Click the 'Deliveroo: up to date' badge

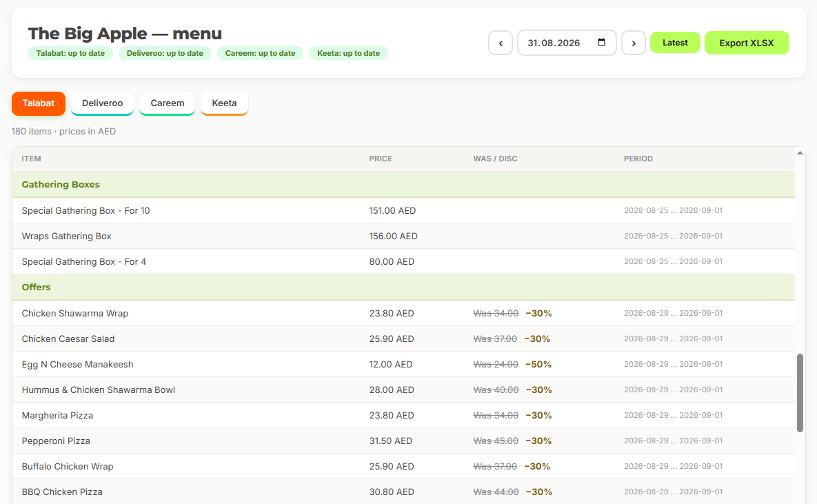coord(165,53)
